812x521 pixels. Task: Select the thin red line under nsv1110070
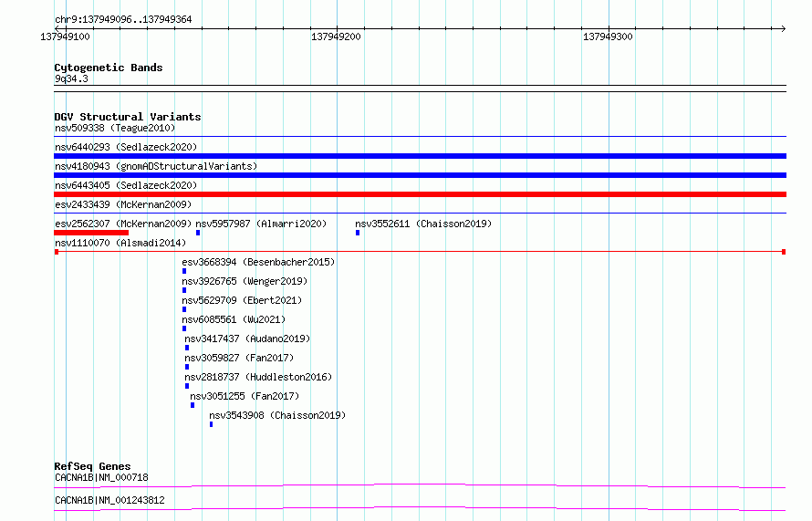[x=420, y=252]
